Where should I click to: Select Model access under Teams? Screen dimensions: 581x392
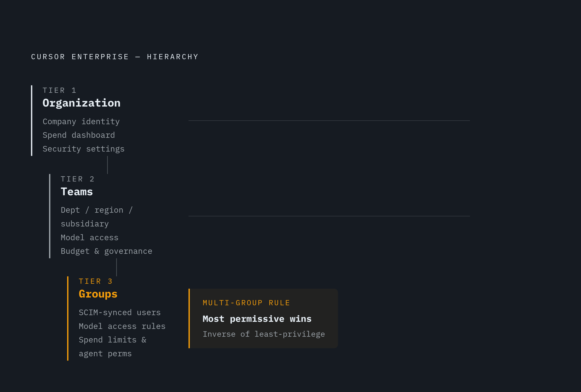click(90, 237)
